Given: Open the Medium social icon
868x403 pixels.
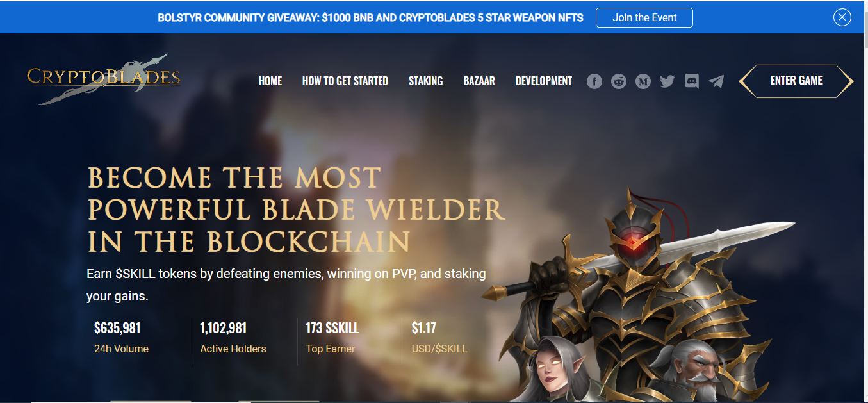Looking at the screenshot, I should tap(643, 81).
